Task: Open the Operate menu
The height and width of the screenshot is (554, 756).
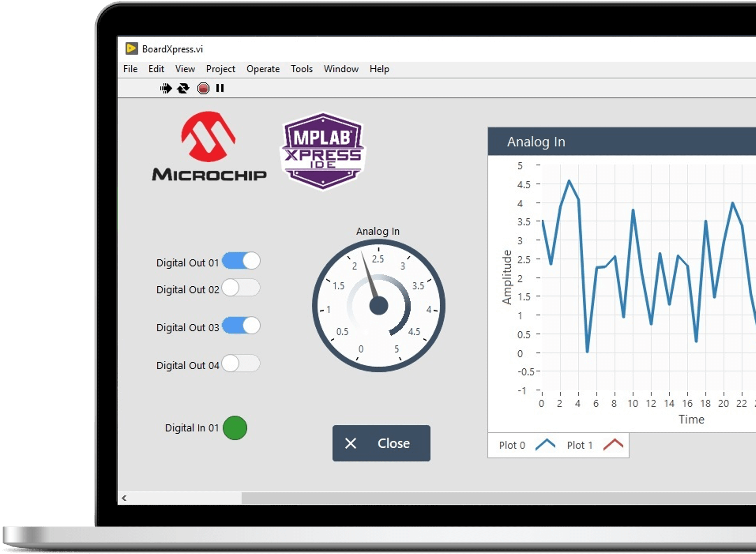Action: [263, 69]
